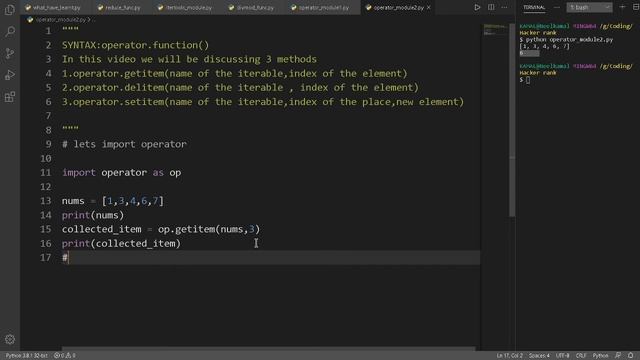Click the '3.operator.setitem' docstring line
This screenshot has width=640, height=360.
click(263, 102)
